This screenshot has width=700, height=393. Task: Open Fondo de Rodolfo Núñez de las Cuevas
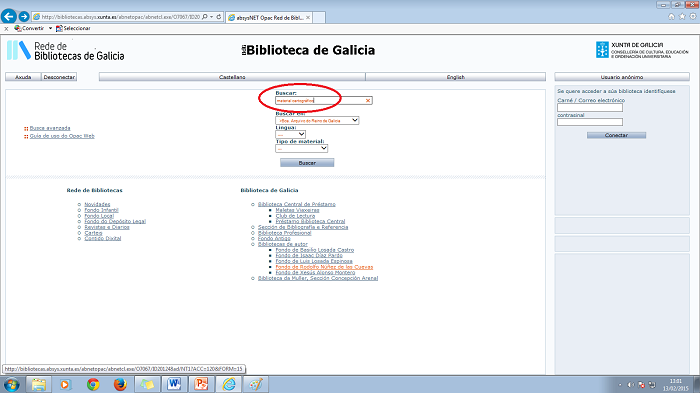click(x=324, y=267)
